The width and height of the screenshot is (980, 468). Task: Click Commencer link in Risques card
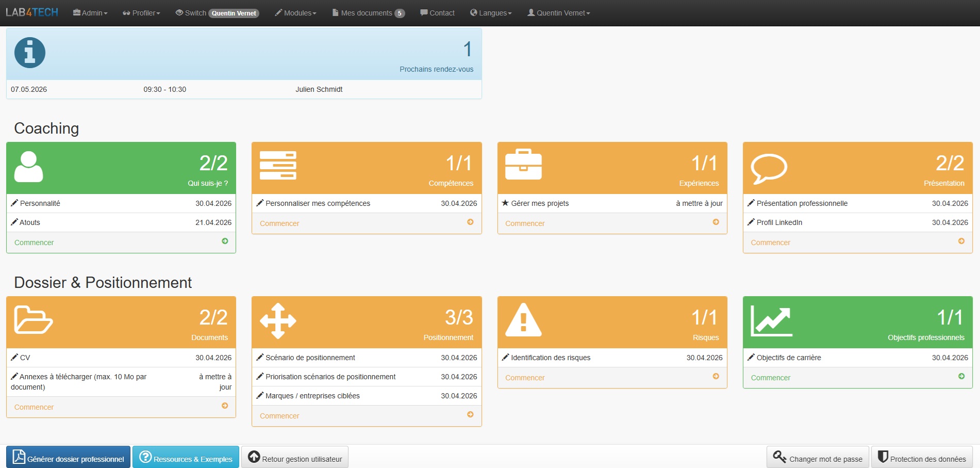(525, 378)
